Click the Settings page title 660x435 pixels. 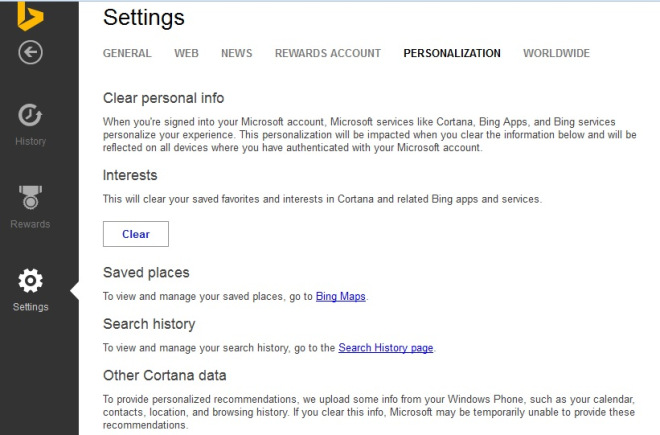pyautogui.click(x=144, y=18)
